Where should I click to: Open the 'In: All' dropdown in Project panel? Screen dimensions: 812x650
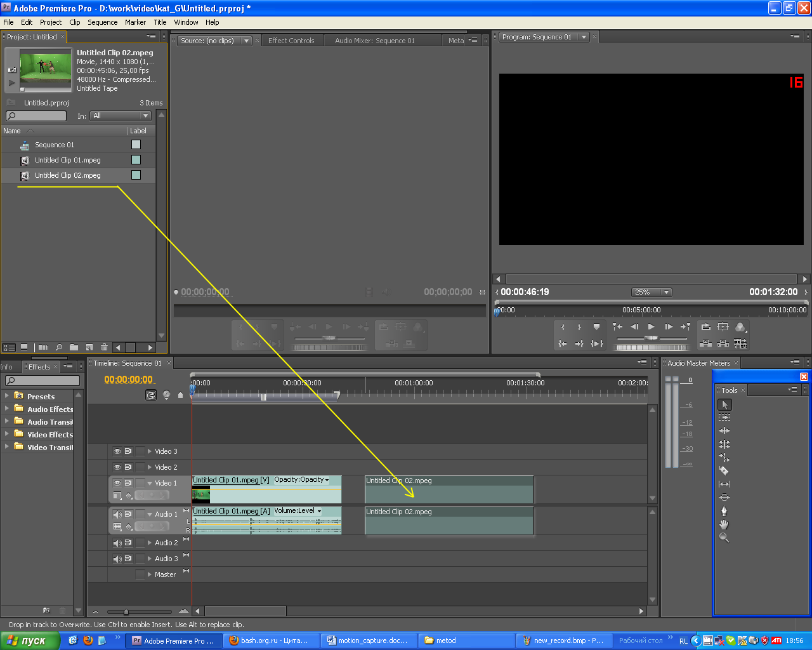pyautogui.click(x=121, y=116)
